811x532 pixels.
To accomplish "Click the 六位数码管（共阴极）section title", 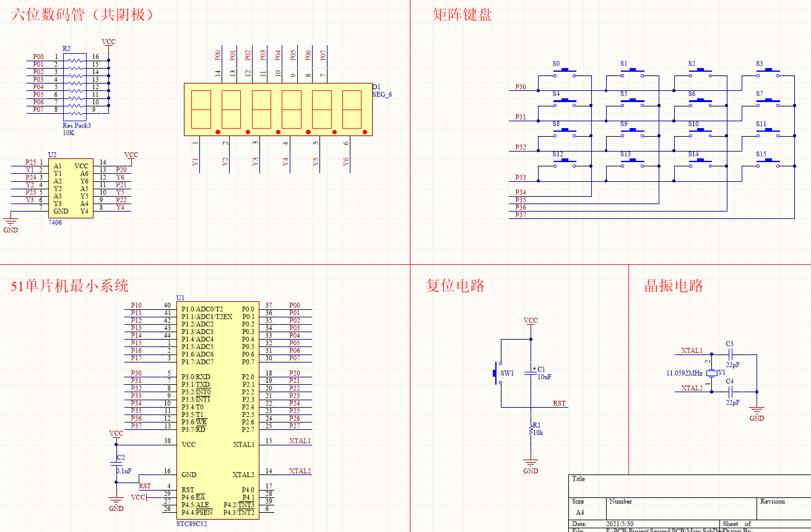I will (82, 15).
